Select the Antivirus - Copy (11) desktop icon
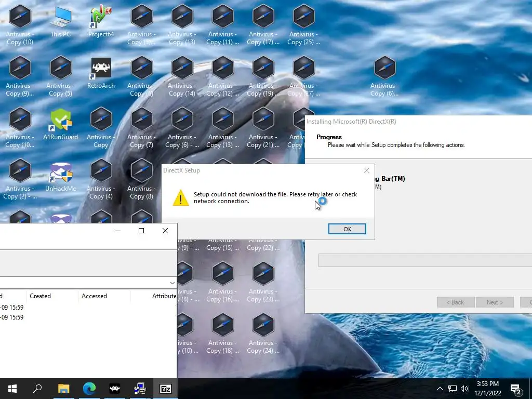 (x=222, y=25)
